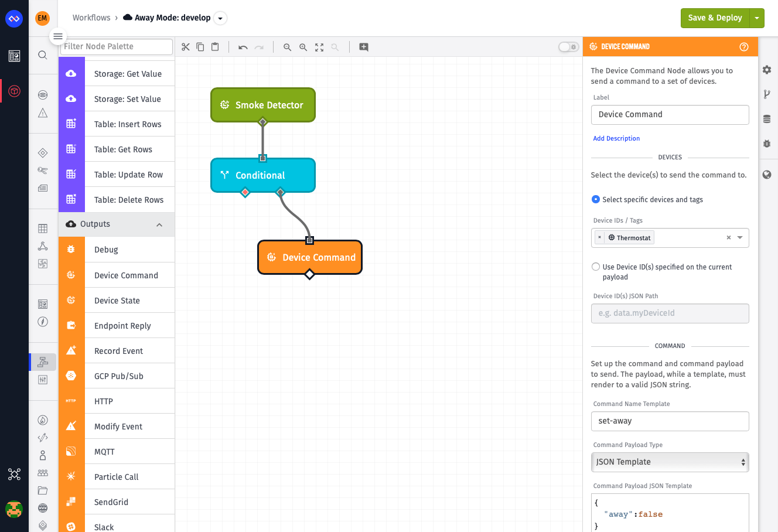Add a comment note to canvas

pos(364,47)
